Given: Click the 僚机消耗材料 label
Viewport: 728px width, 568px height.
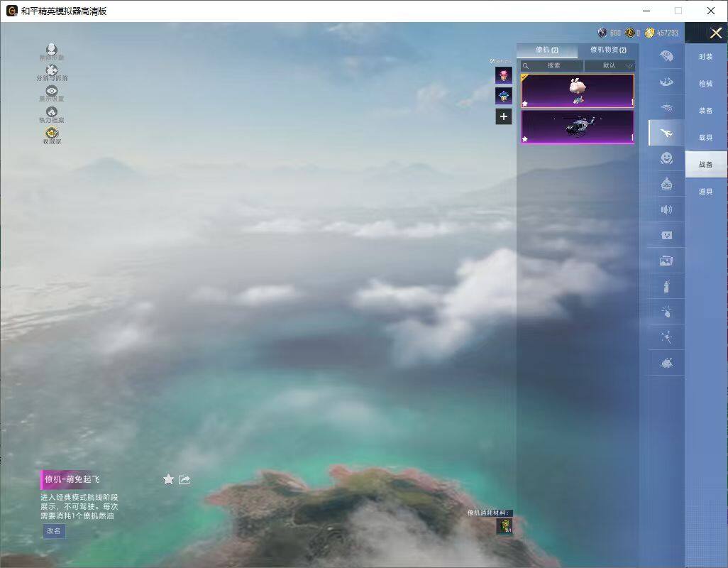Looking at the screenshot, I should click(x=488, y=513).
